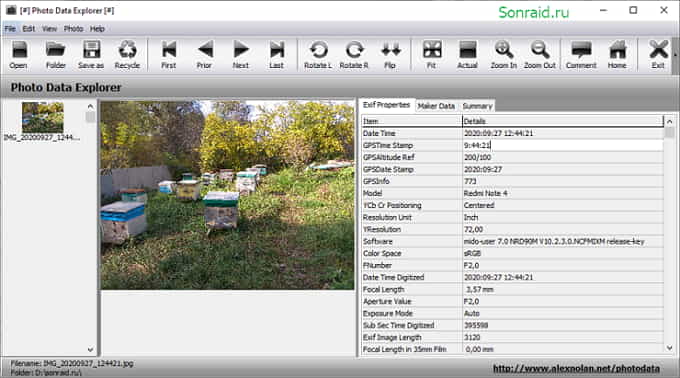Click the Save as floppy icon
680x378 pixels.
[x=91, y=55]
